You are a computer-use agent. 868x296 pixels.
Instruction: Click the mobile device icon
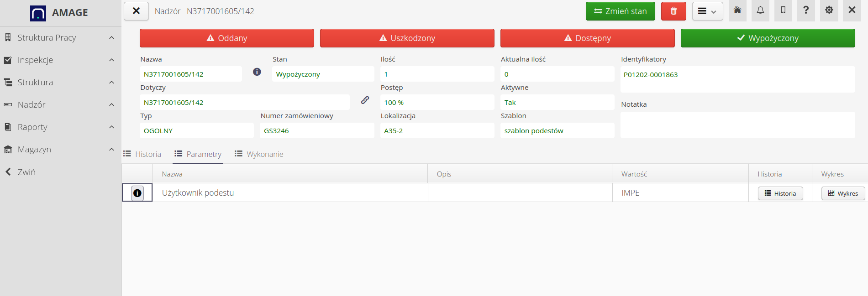(783, 10)
